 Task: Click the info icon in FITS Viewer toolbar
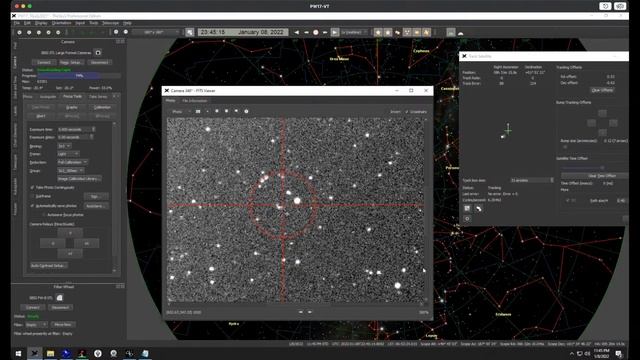246,111
